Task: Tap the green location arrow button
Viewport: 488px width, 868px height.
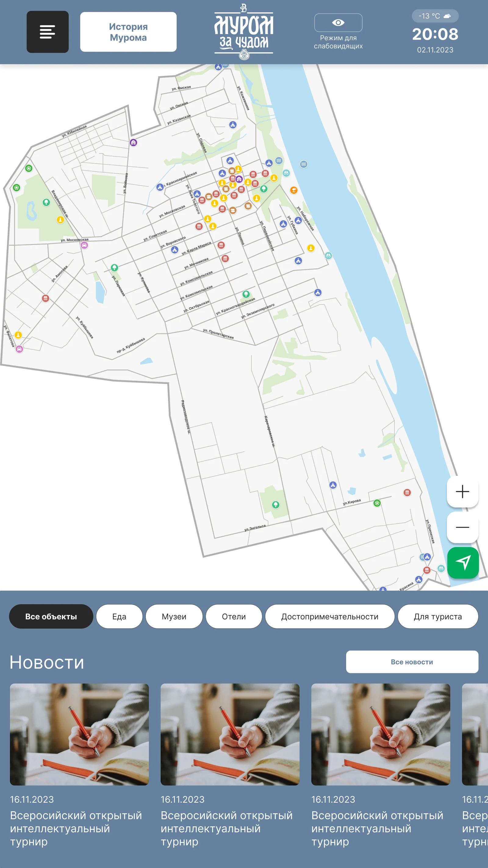Action: click(x=463, y=563)
